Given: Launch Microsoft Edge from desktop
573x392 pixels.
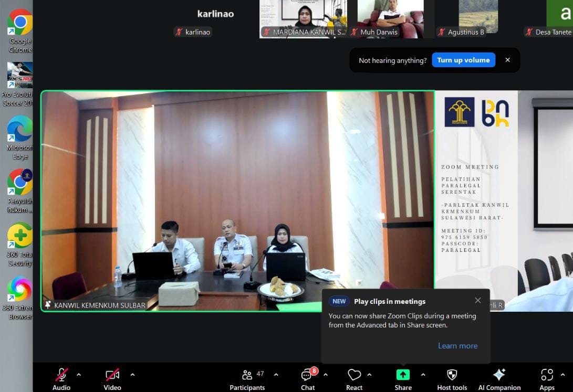Looking at the screenshot, I should coord(20,129).
